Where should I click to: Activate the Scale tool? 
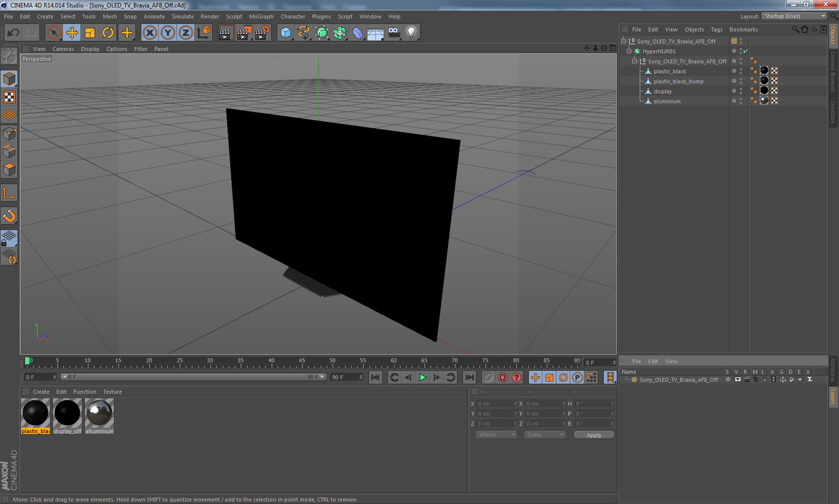click(90, 33)
